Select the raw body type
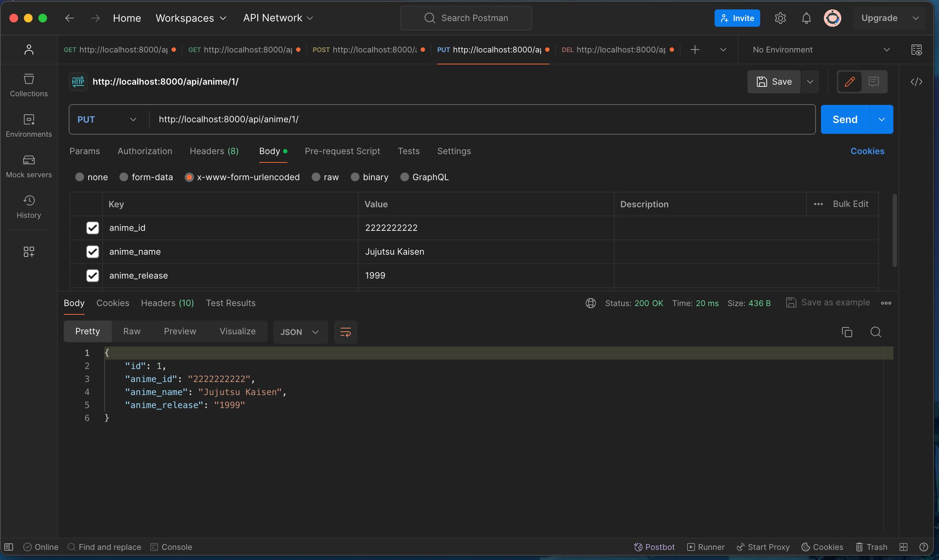 [x=316, y=177]
